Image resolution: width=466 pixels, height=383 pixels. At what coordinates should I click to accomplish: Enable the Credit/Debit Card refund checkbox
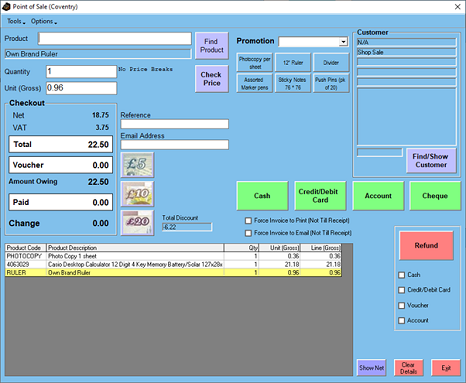(402, 290)
